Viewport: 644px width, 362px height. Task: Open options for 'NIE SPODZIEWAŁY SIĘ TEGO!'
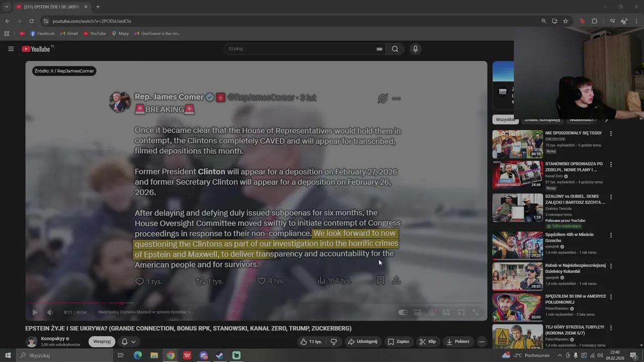pyautogui.click(x=611, y=134)
